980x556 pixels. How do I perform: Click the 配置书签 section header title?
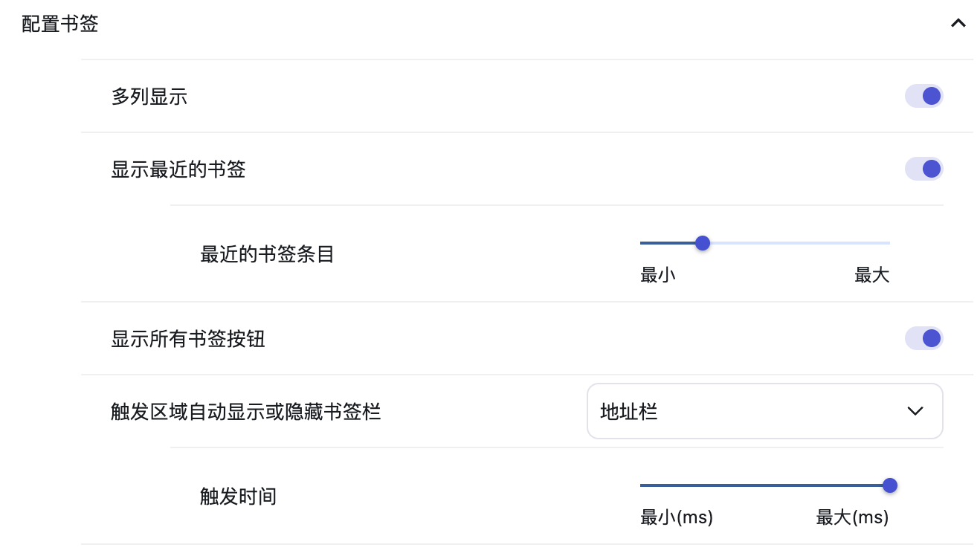pyautogui.click(x=60, y=24)
